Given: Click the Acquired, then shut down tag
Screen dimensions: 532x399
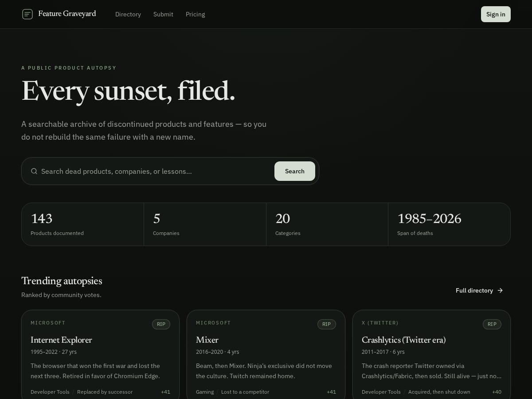Looking at the screenshot, I should point(439,392).
